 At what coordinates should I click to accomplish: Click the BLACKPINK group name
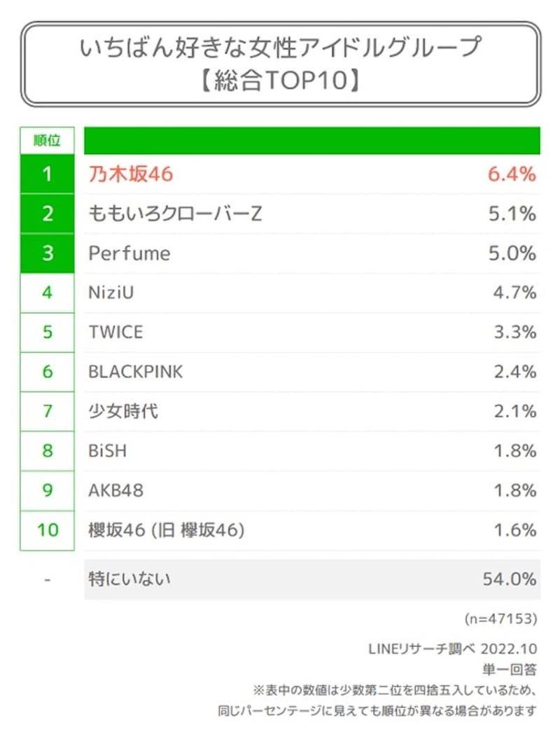136,372
